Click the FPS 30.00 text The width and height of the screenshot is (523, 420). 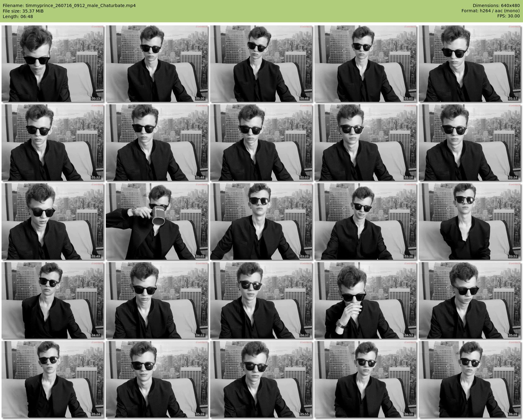(x=508, y=16)
